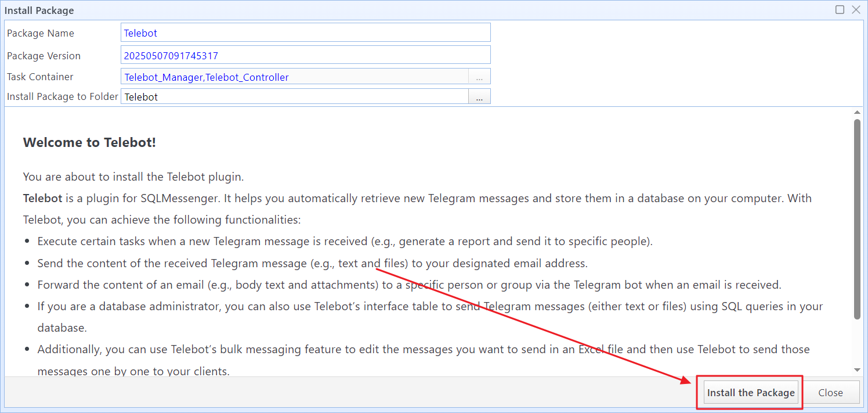Click the "Package Version" label
Image resolution: width=868 pixels, height=413 pixels.
click(x=44, y=56)
